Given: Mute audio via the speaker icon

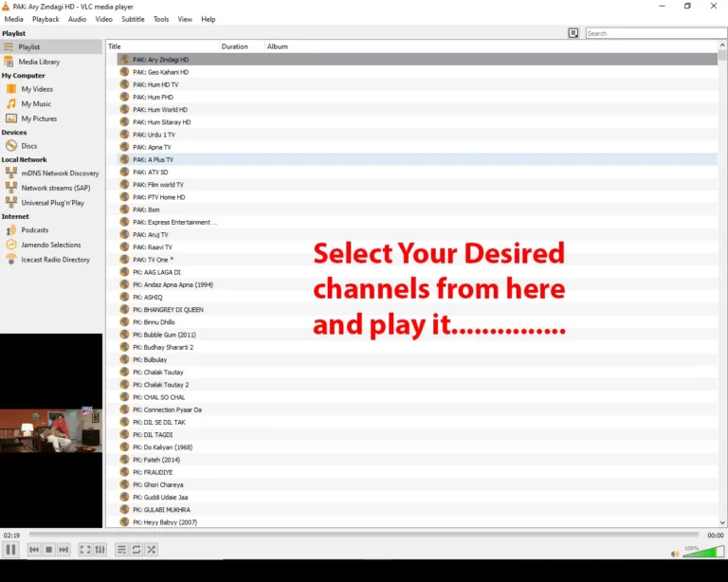Looking at the screenshot, I should (x=675, y=554).
